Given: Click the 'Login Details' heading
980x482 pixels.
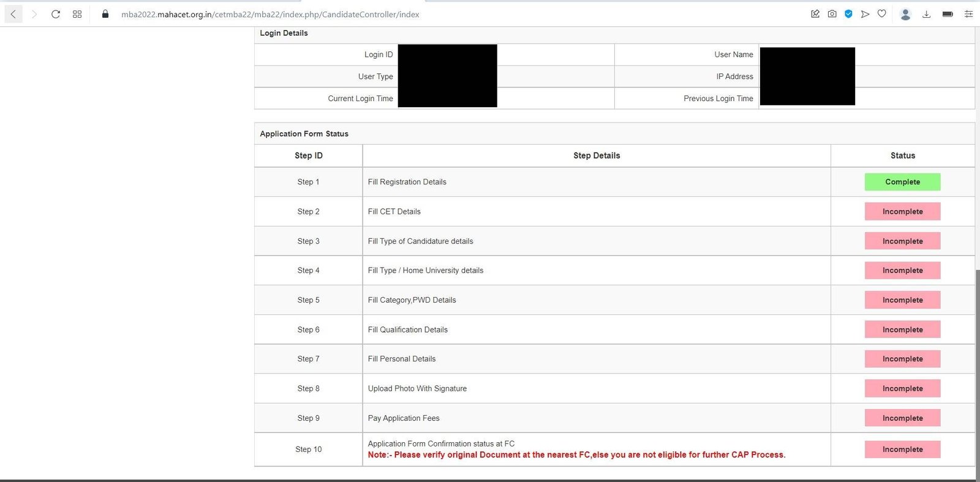Looking at the screenshot, I should 284,33.
